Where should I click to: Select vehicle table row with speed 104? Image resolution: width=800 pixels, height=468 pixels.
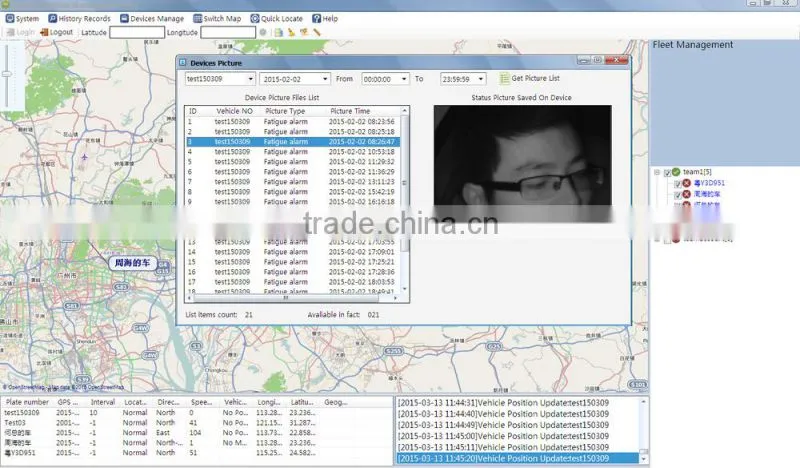click(196, 432)
